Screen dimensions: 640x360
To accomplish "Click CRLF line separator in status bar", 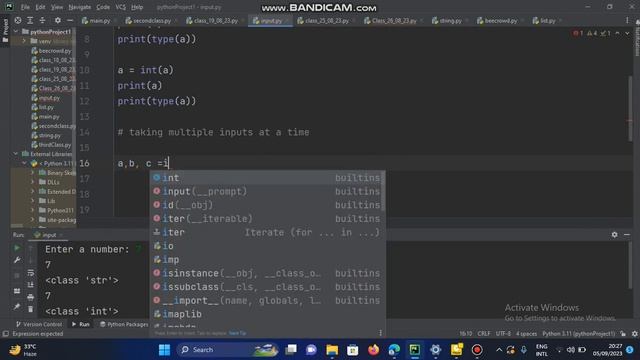I will [484, 333].
